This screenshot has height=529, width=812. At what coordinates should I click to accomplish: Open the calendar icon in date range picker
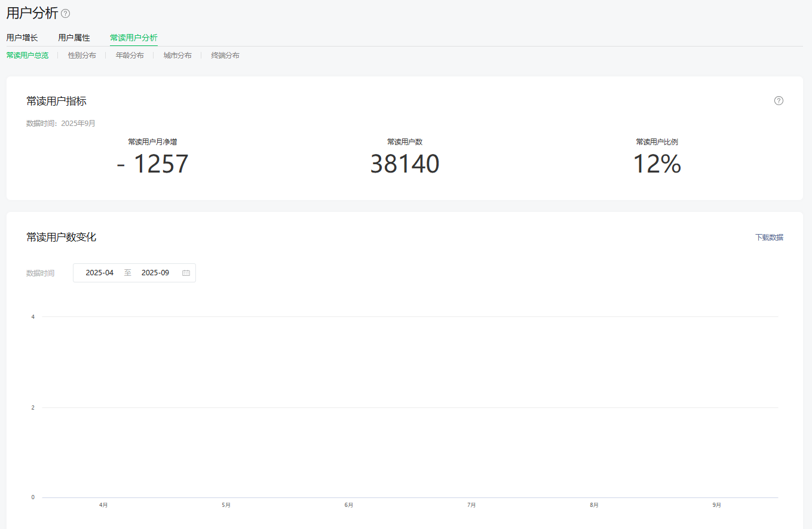tap(186, 273)
